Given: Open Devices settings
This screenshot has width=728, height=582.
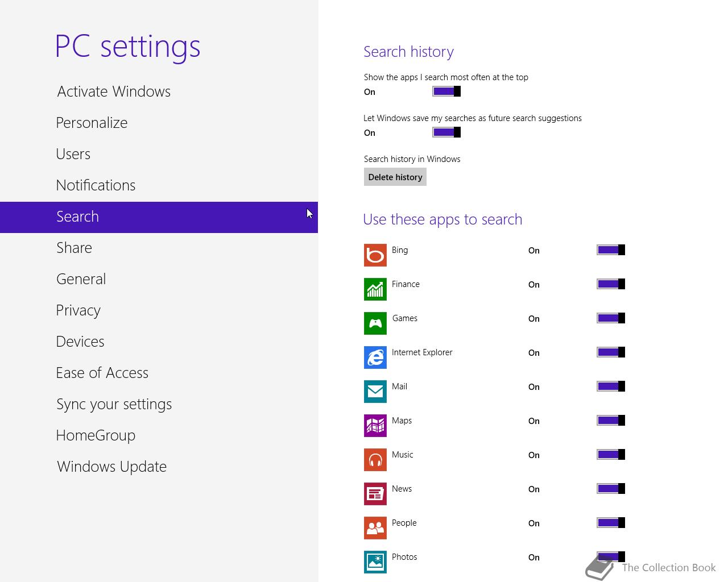Looking at the screenshot, I should 159,342.
